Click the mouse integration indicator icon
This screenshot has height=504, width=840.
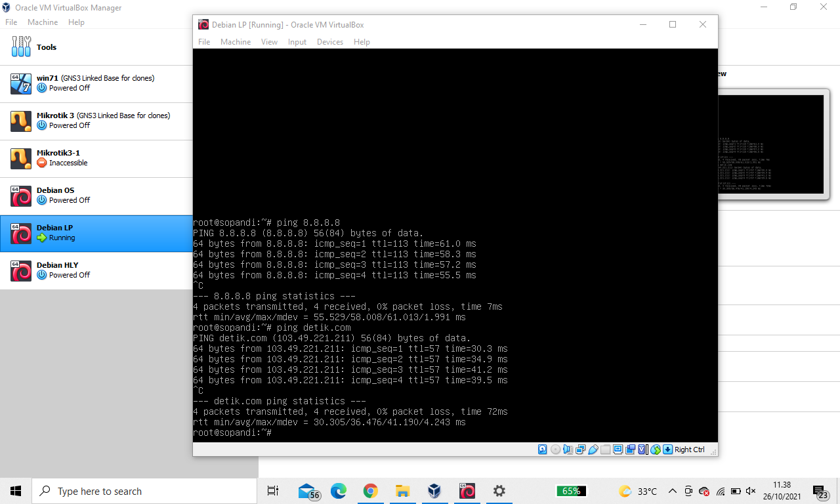(x=656, y=450)
